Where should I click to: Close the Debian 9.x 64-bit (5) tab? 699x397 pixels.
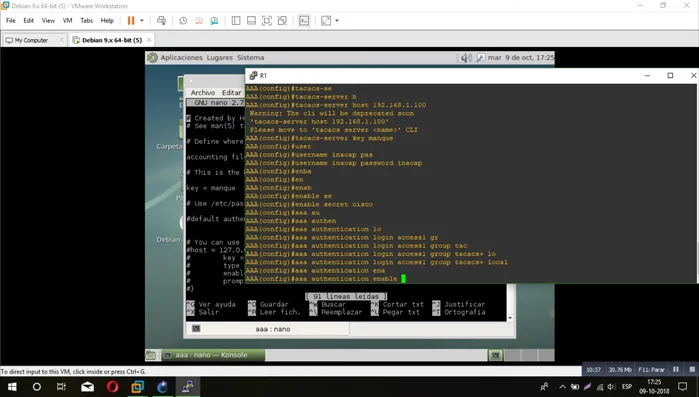point(149,40)
